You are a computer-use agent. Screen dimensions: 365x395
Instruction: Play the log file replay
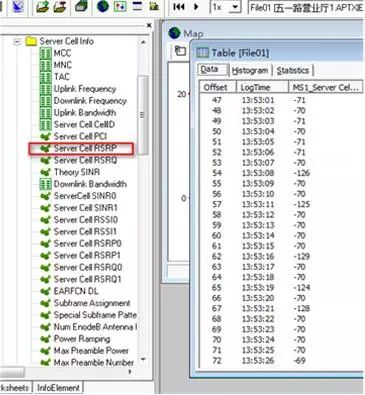[196, 7]
